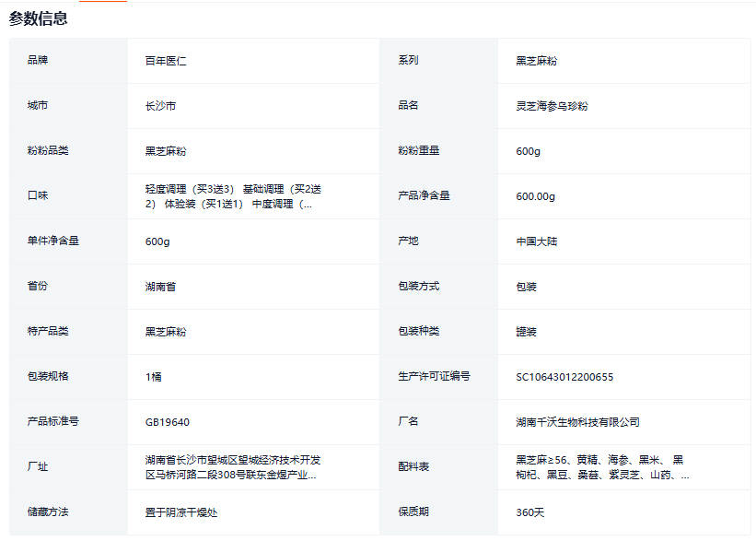Click the 产品净含量 value 600.00g
This screenshot has height=541, width=756.
coord(536,196)
